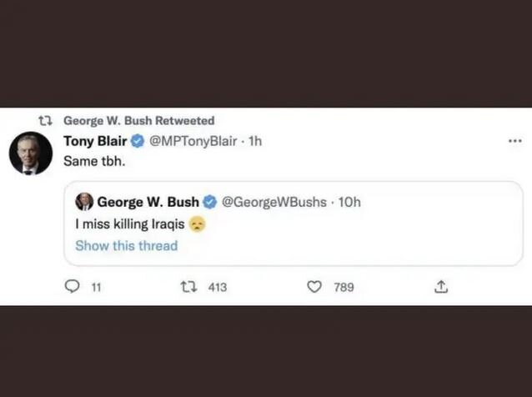Click the small retweet icon above the tweet

coord(48,121)
